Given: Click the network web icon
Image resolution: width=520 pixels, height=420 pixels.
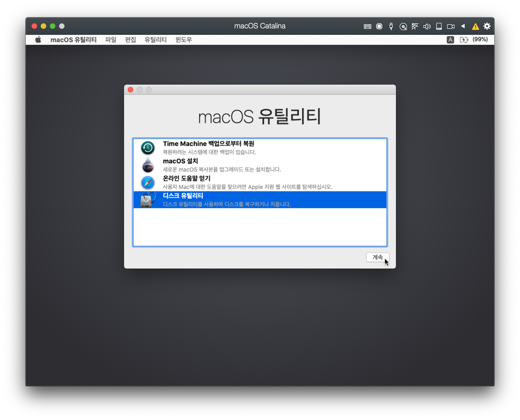Looking at the screenshot, I should pyautogui.click(x=415, y=26).
